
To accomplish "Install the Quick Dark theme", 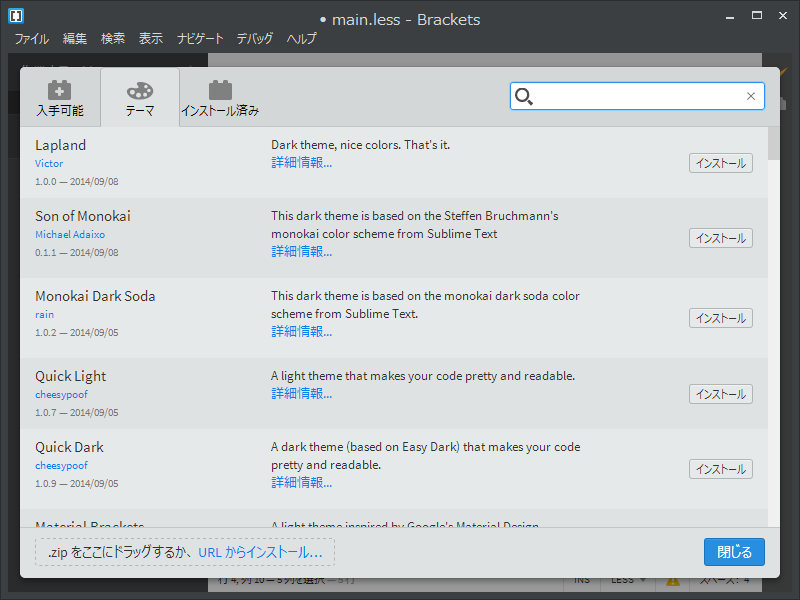I will pos(720,469).
